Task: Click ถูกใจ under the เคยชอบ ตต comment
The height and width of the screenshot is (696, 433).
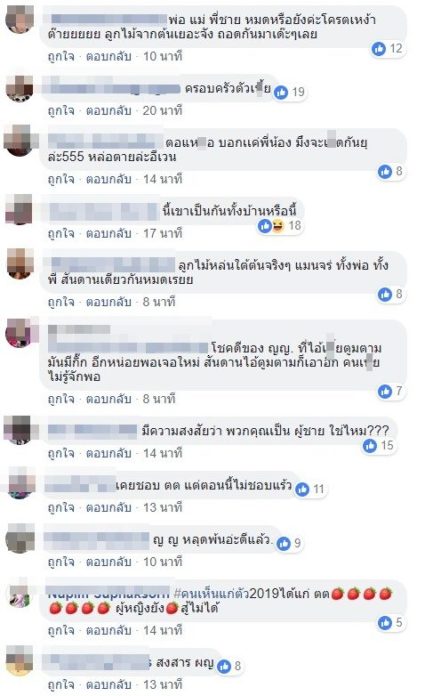Action: [x=61, y=507]
